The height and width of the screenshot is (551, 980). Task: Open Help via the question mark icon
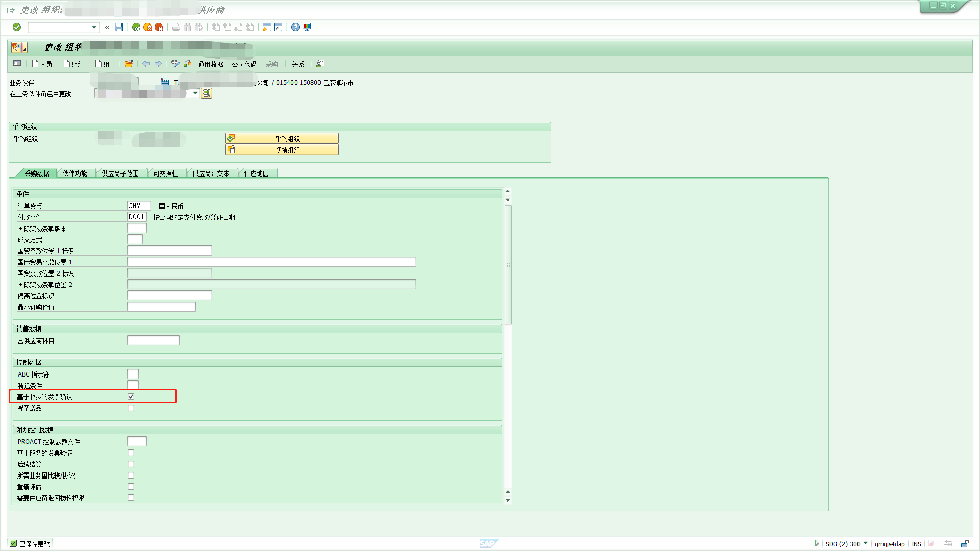pos(296,27)
